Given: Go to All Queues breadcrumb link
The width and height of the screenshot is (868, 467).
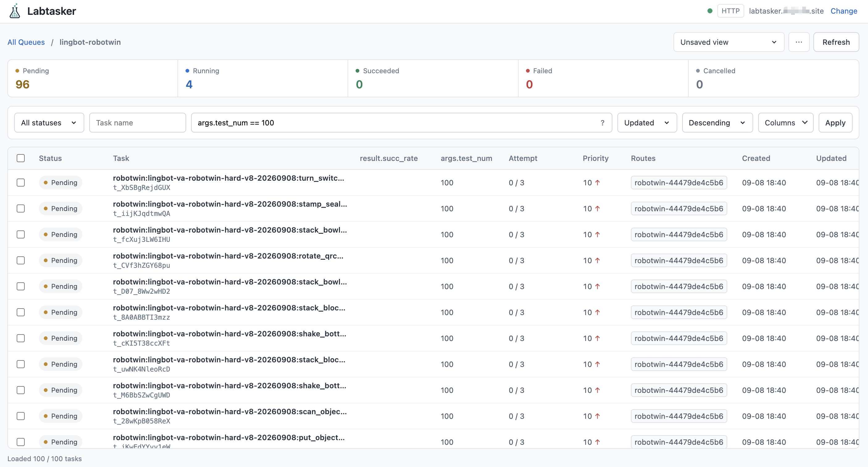Looking at the screenshot, I should 26,42.
